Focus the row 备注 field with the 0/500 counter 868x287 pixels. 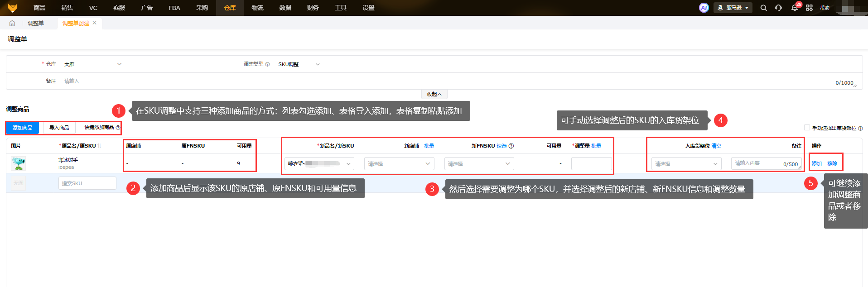767,163
